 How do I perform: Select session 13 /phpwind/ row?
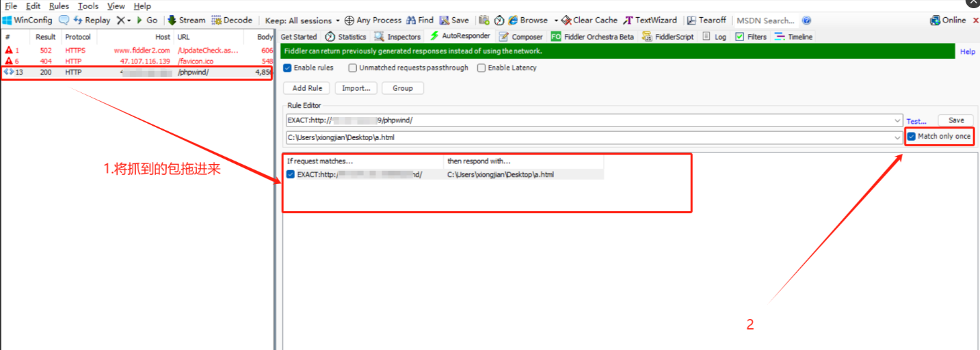pyautogui.click(x=137, y=72)
